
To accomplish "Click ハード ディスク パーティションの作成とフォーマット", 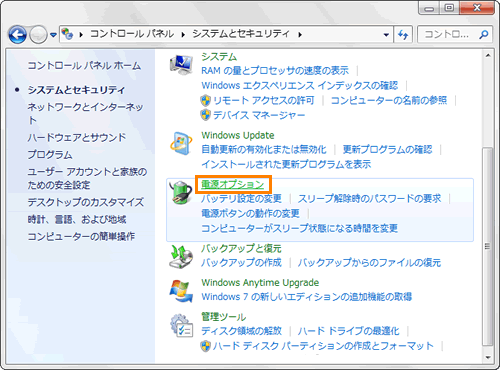I will click(323, 346).
